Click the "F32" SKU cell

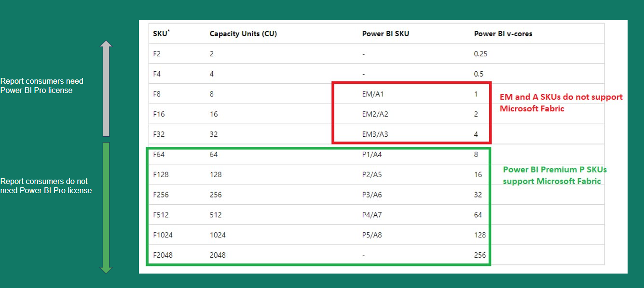[159, 134]
